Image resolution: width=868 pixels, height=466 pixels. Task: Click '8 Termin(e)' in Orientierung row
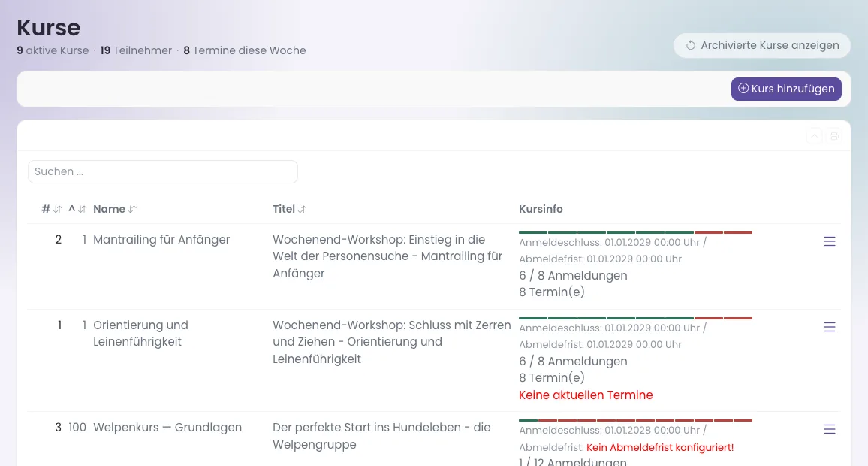tap(551, 378)
